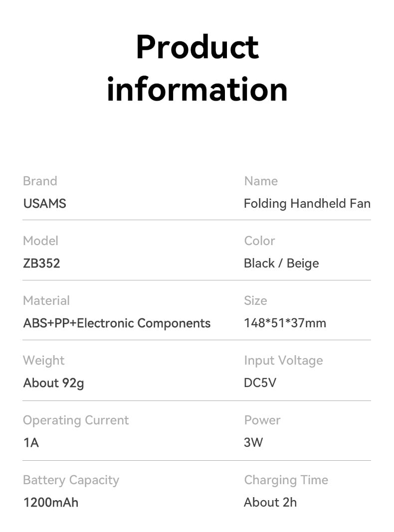Select the DC5V voltage value
The height and width of the screenshot is (532, 394).
pos(260,383)
